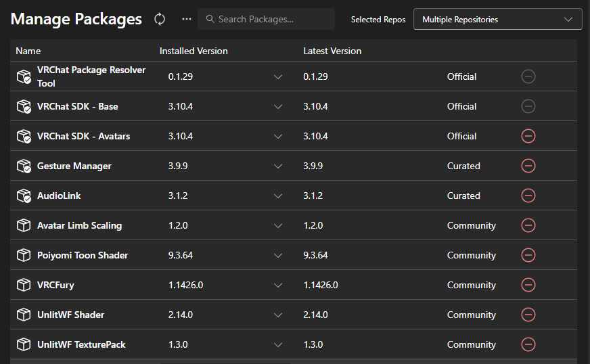Click UnlitWF Shader latest version 2.14.0
This screenshot has height=364, width=590.
coord(315,315)
